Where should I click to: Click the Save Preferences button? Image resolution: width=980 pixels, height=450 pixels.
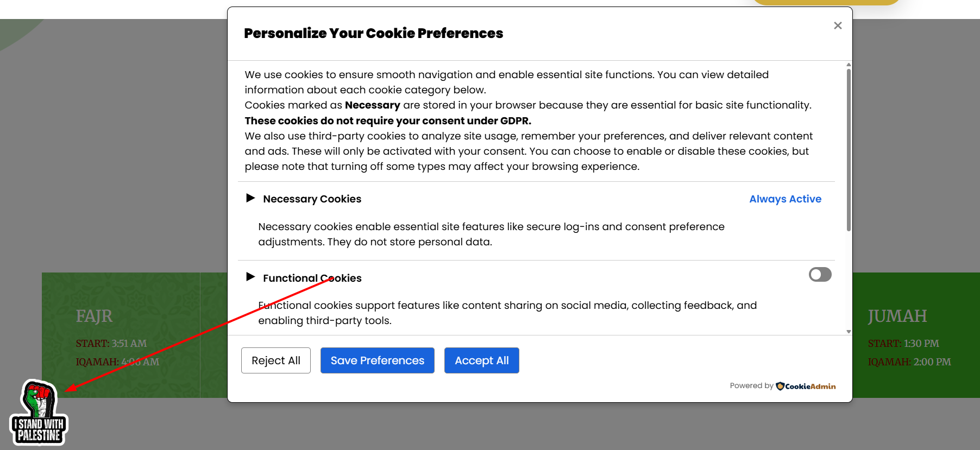[x=378, y=360]
